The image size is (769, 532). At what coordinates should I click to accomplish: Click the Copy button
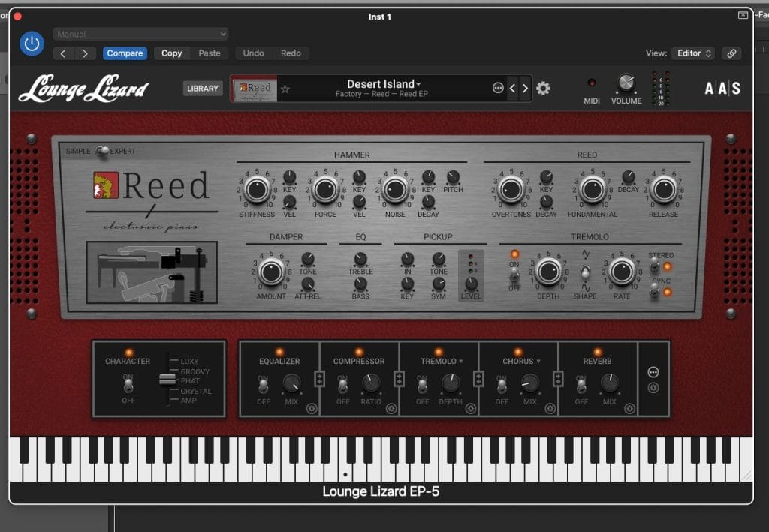pyautogui.click(x=171, y=53)
